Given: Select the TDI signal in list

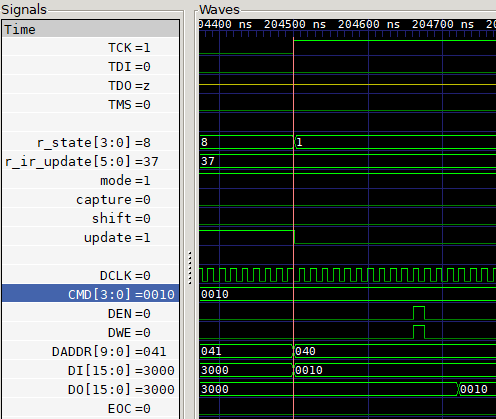Looking at the screenshot, I should (x=91, y=67).
